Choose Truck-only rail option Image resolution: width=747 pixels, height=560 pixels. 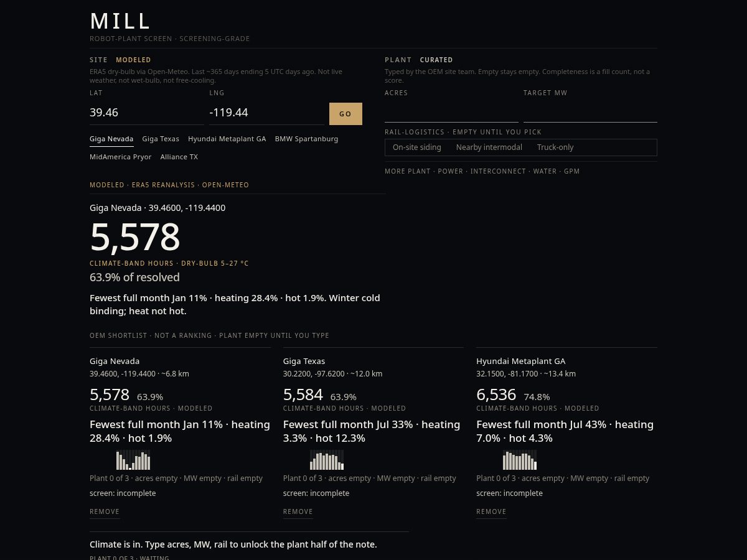click(555, 147)
